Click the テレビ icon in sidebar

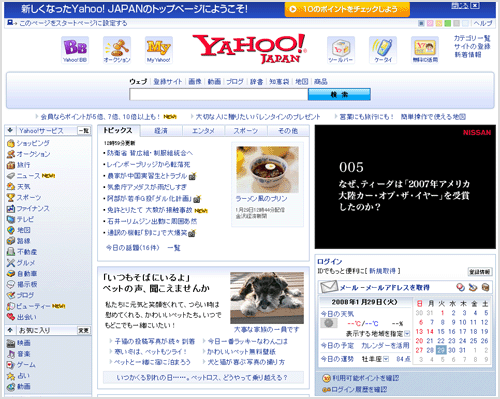[x=11, y=219]
